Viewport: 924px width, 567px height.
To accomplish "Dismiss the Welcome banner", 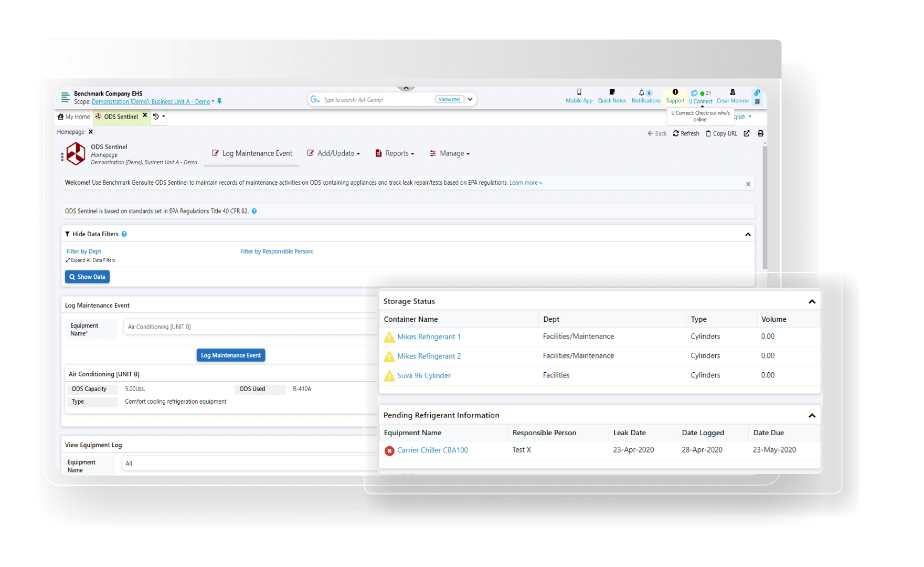I will 748,184.
